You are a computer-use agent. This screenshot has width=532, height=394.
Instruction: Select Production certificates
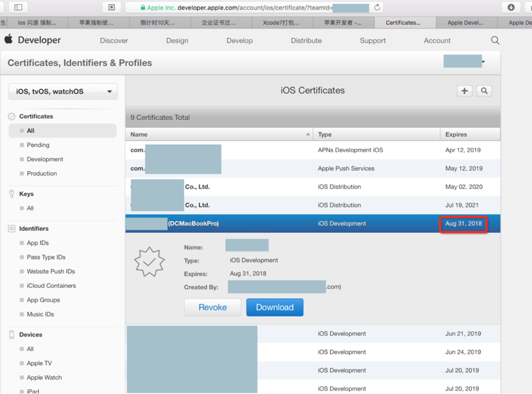click(x=42, y=173)
